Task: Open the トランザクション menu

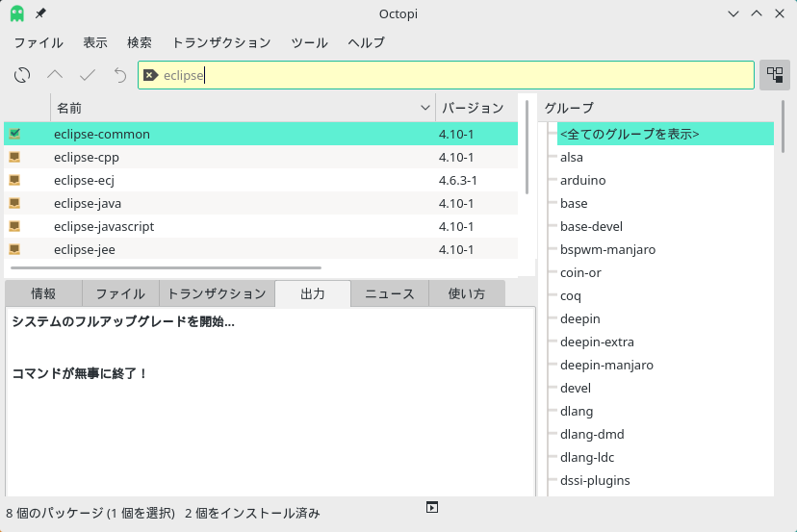Action: pos(221,42)
